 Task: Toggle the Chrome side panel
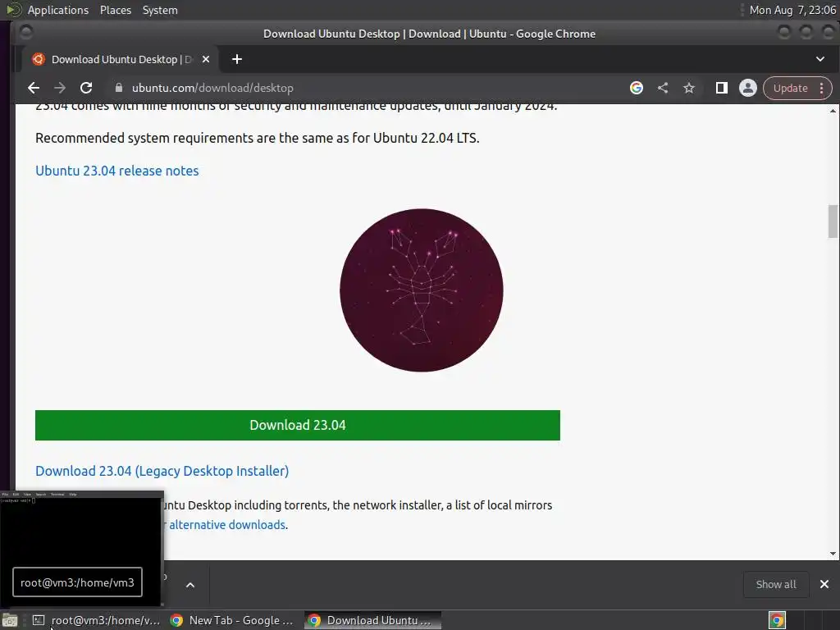pos(722,88)
